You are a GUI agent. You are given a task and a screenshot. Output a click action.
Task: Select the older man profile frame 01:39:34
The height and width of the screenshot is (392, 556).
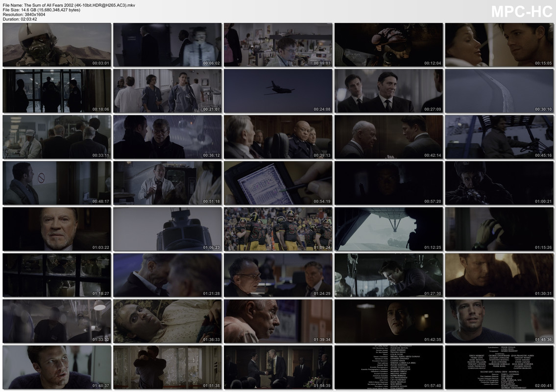(278, 321)
